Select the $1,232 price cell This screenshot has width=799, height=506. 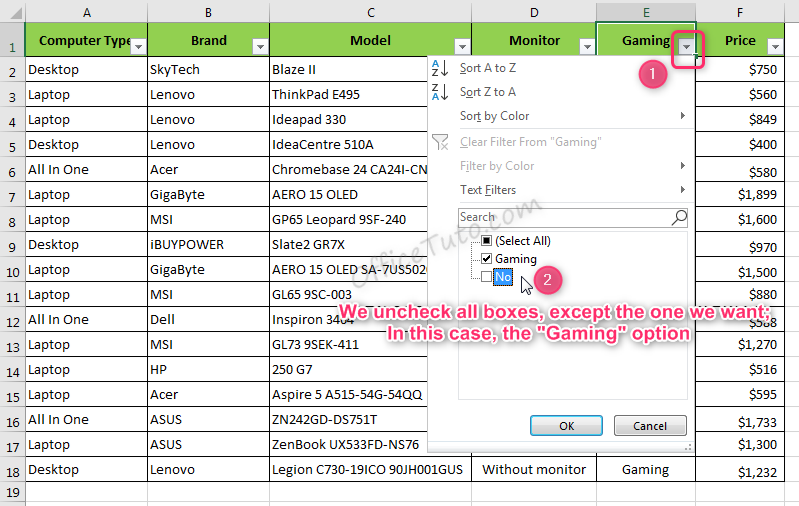point(740,469)
